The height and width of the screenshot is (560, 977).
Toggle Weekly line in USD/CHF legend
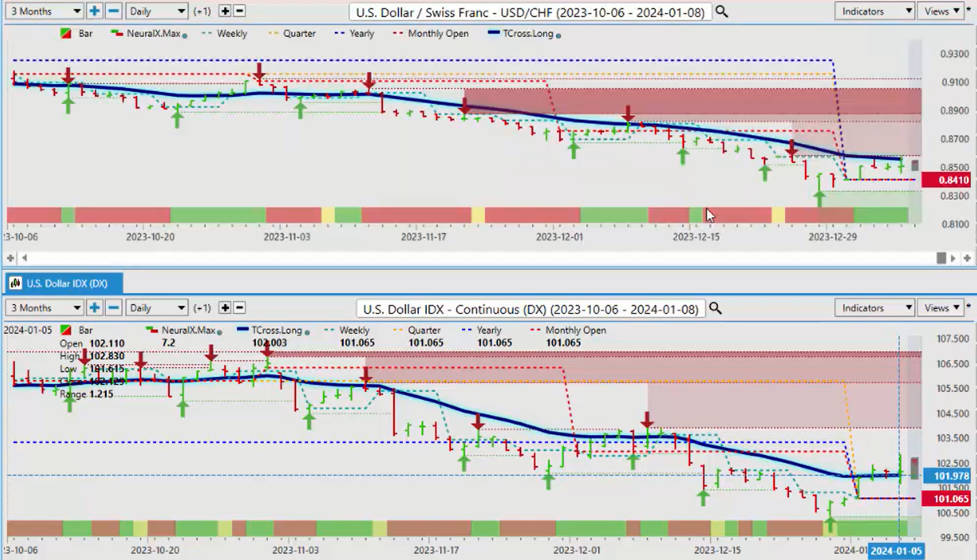point(223,33)
